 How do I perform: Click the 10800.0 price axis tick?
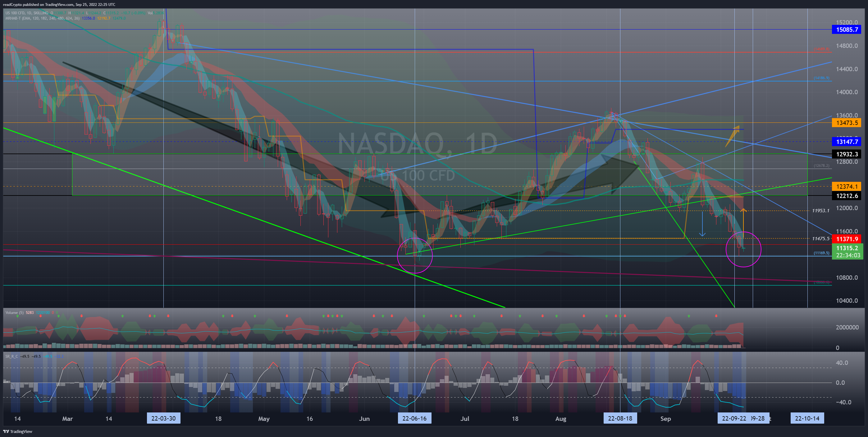click(847, 278)
